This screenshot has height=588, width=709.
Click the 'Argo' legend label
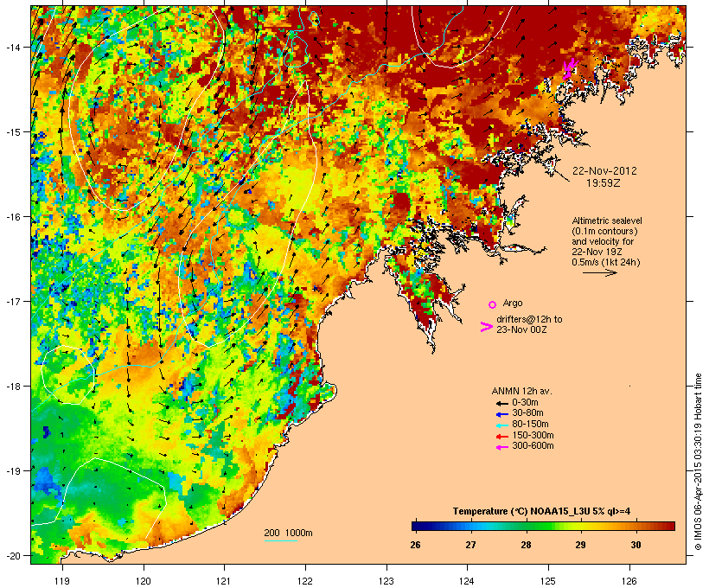[513, 303]
